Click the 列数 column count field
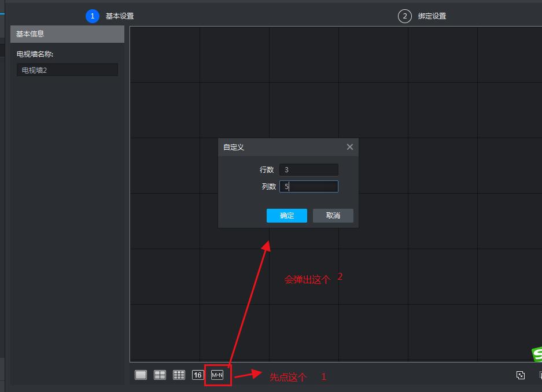The height and width of the screenshot is (392, 542). 308,186
